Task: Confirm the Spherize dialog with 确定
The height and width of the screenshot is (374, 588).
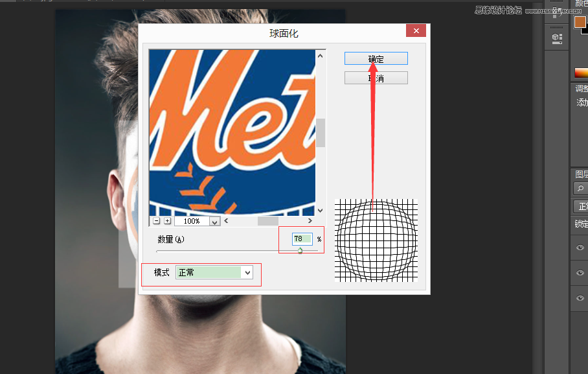Action: (376, 58)
